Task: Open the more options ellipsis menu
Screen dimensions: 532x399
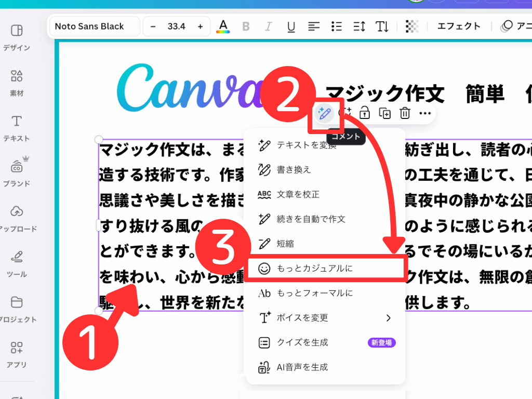Action: (x=425, y=113)
